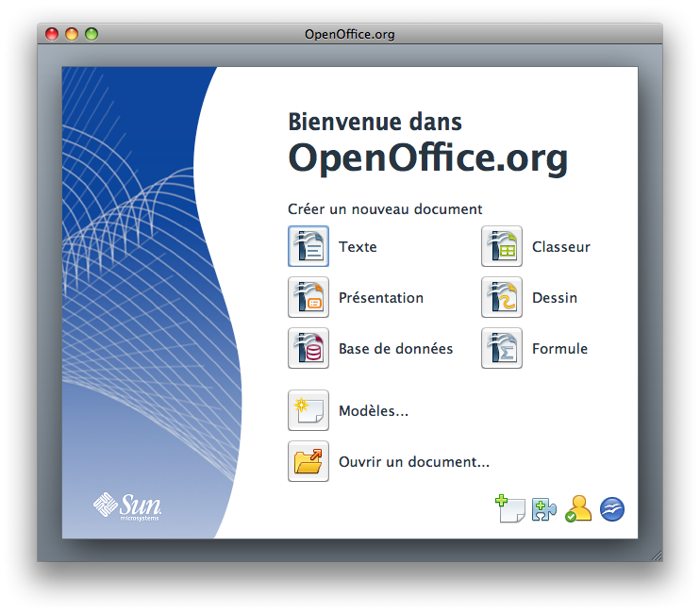Viewport: 700px width, 613px height.
Task: Choose the Classeur label
Action: point(560,247)
